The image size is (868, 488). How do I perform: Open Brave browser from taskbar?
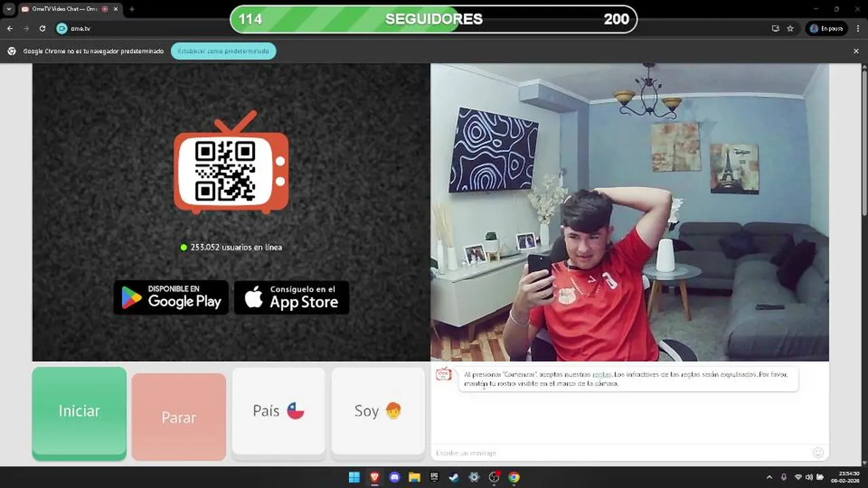coord(374,477)
